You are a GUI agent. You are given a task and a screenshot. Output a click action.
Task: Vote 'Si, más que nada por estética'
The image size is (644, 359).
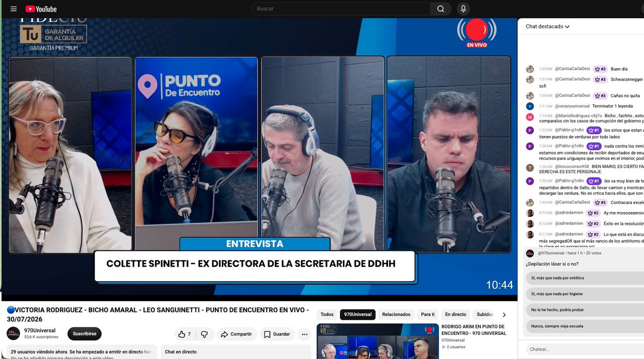point(584,278)
